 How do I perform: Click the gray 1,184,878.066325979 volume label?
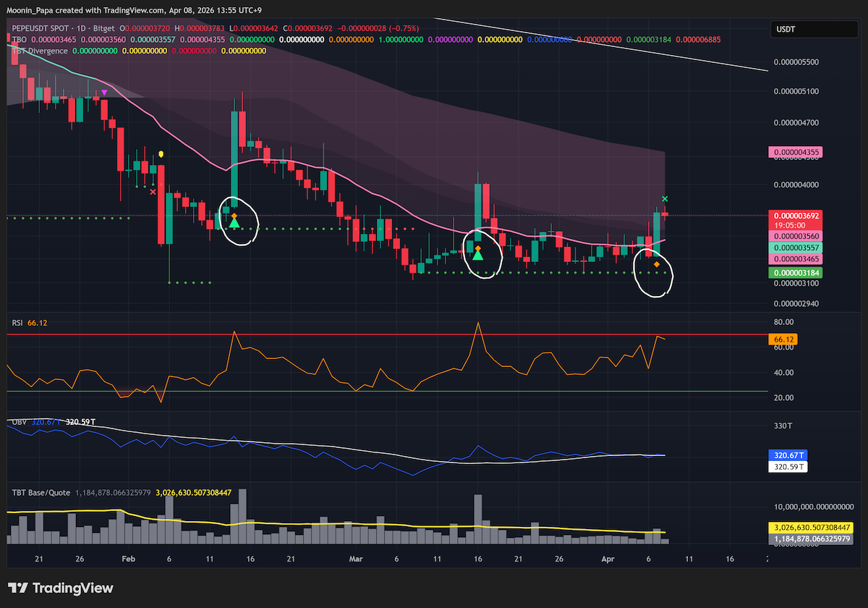[812, 539]
